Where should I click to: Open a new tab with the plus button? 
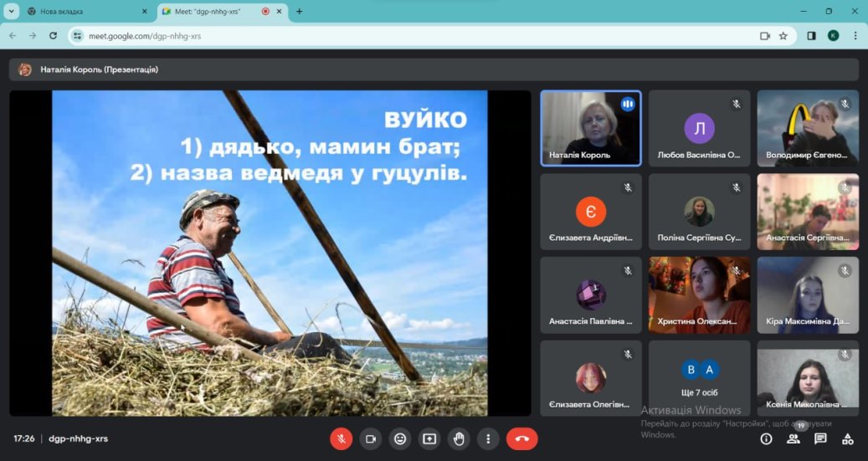[x=299, y=11]
